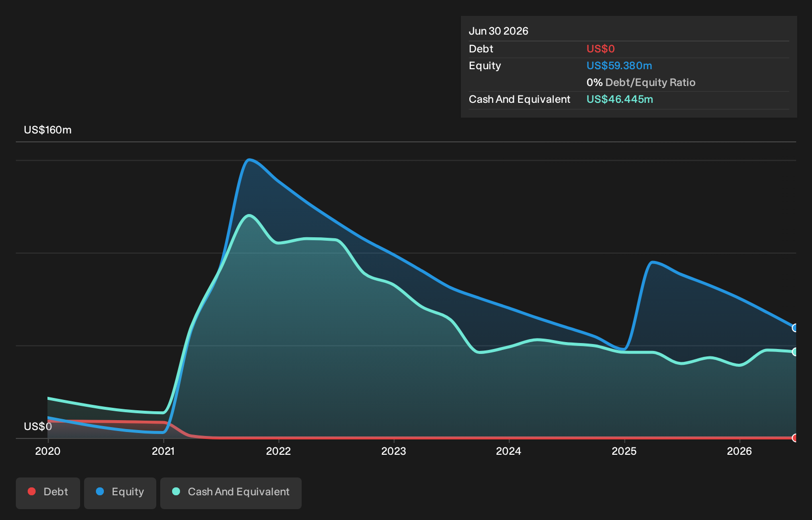Image resolution: width=812 pixels, height=520 pixels.
Task: Select the blue Equity endpoint marker
Action: click(x=795, y=328)
